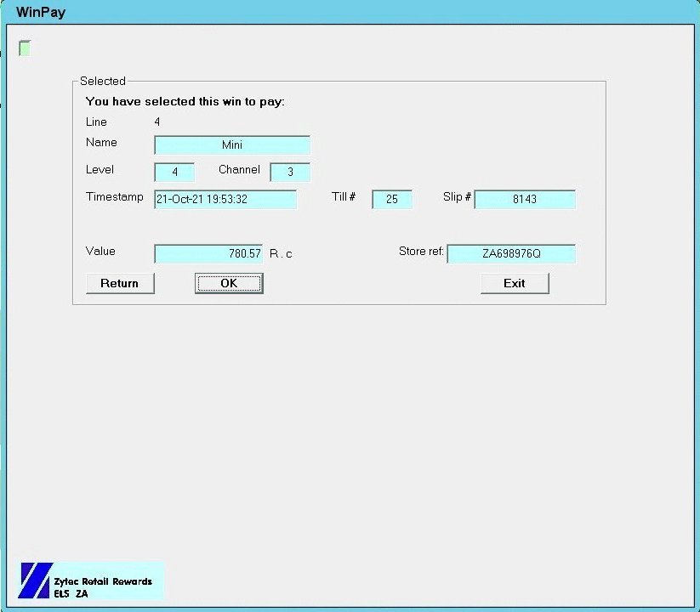Screen dimensions: 700x612
Task: Click the Zytec blue striped logo
Action: [x=35, y=581]
